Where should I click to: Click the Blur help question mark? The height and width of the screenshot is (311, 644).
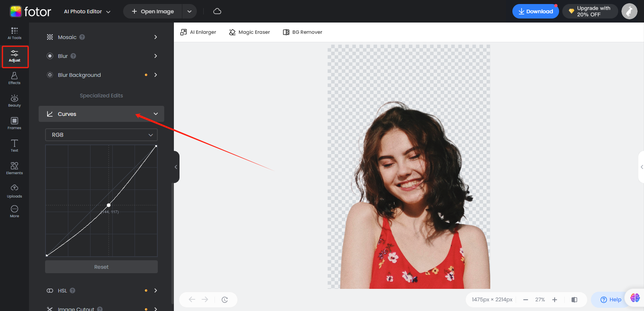coord(73,56)
